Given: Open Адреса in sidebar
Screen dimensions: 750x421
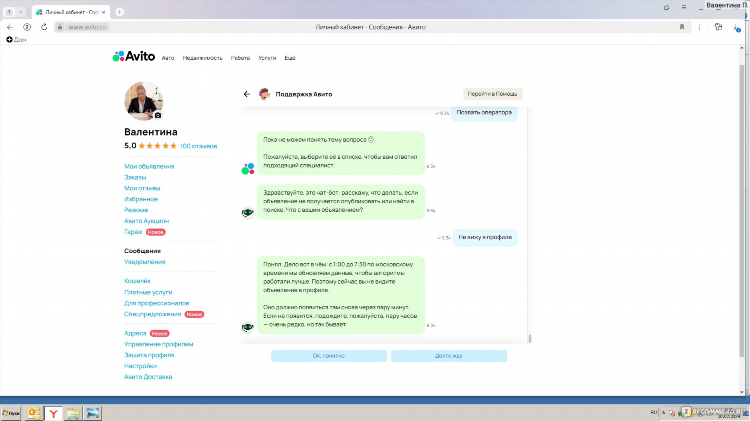Looking at the screenshot, I should click(x=135, y=333).
